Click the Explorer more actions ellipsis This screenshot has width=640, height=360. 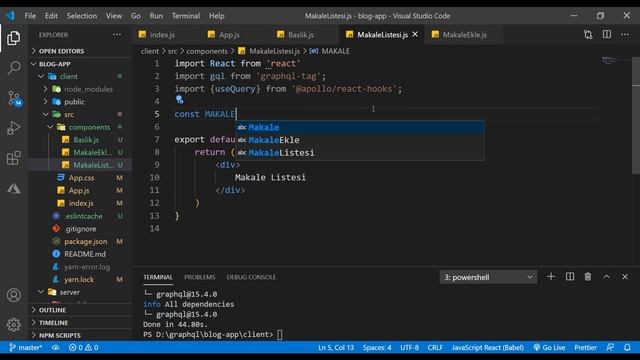(x=117, y=35)
